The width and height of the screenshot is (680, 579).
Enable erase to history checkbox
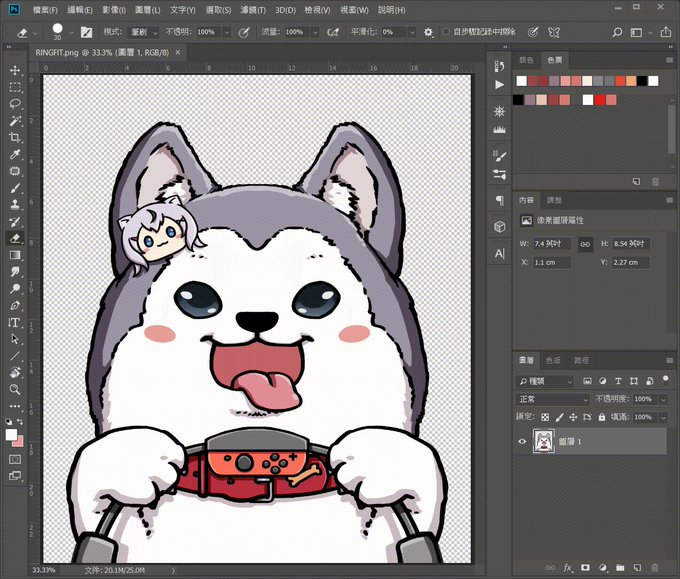tap(446, 32)
